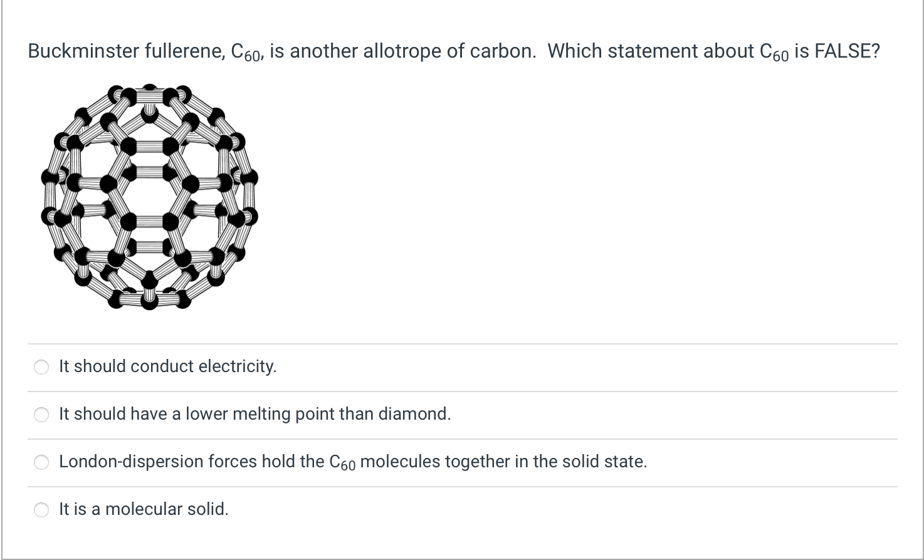Click the bottom carbon atom of the fullerene image

click(x=149, y=303)
